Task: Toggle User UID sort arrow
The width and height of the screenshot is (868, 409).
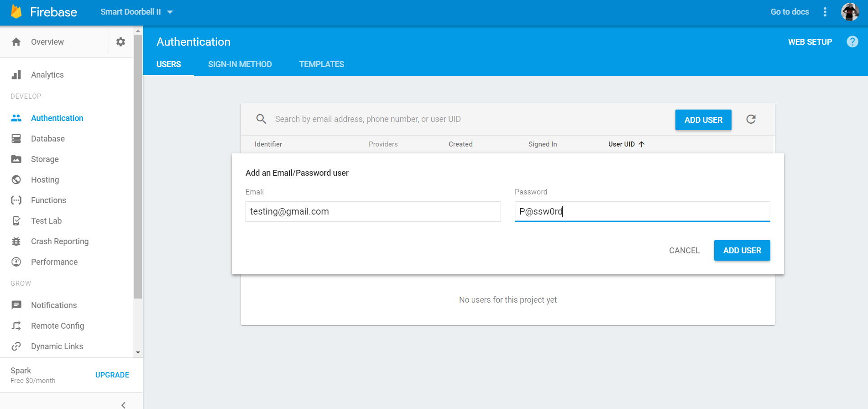Action: pos(642,144)
